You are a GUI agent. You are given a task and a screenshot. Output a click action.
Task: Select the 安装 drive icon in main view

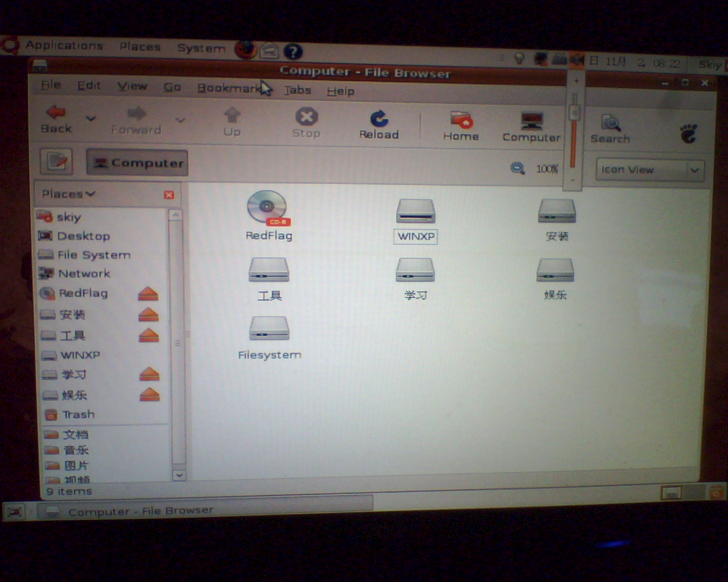(557, 221)
